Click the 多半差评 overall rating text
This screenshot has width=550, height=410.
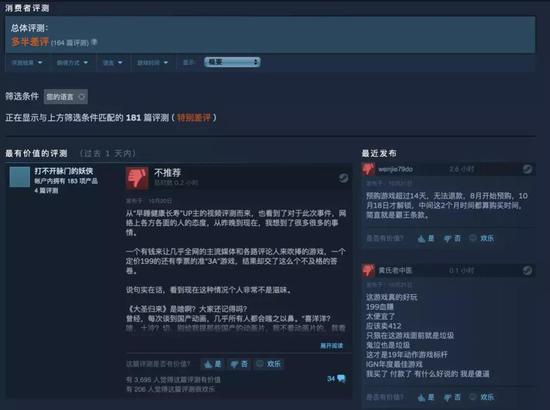tap(30, 42)
